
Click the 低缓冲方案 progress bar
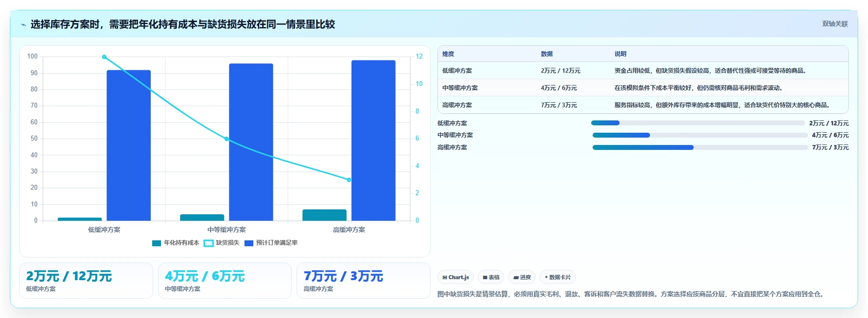click(698, 123)
